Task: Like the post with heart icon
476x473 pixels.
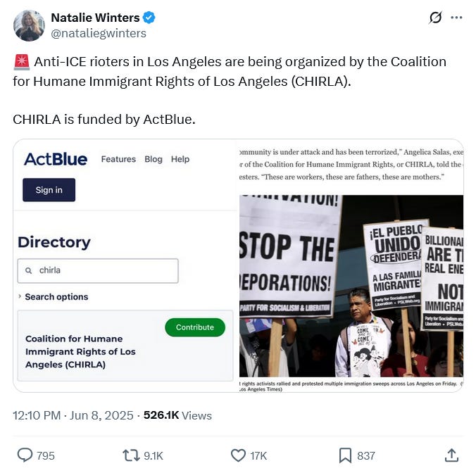Action: [238, 455]
